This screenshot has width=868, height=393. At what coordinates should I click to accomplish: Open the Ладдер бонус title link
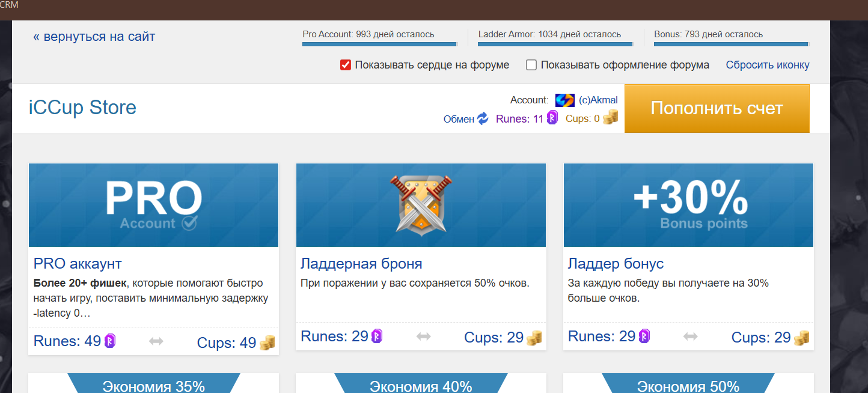[x=616, y=263]
